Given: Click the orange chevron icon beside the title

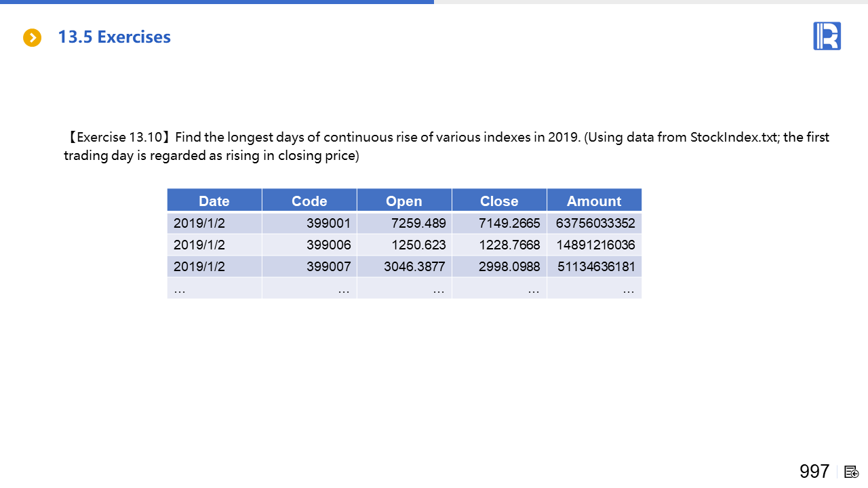Looking at the screenshot, I should [32, 38].
